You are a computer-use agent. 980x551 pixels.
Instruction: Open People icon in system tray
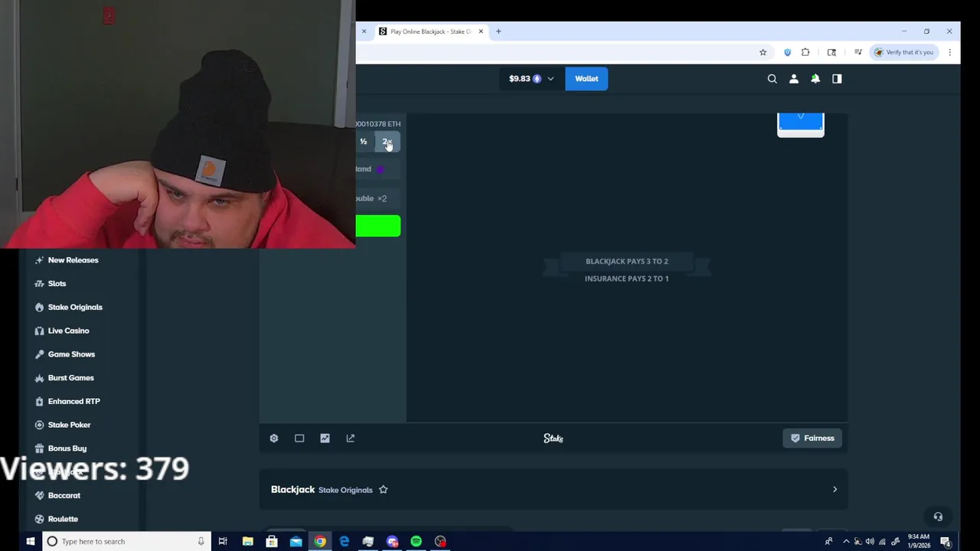click(828, 542)
